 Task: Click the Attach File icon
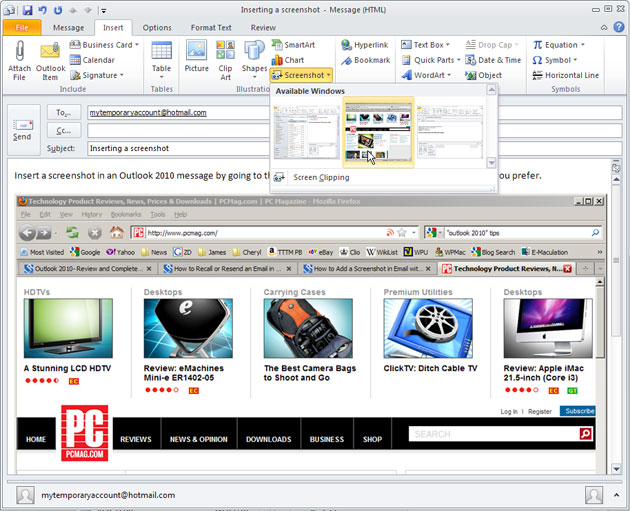point(19,55)
